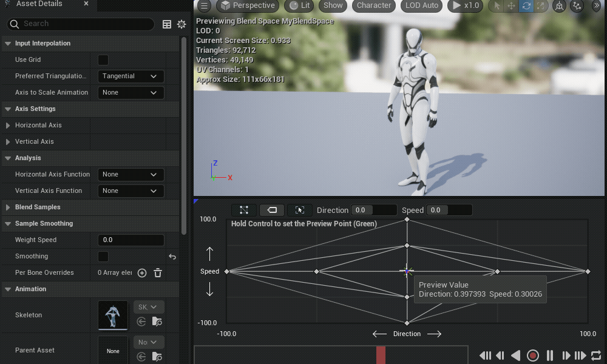Toggle sample labels button in graph toolbar

pyautogui.click(x=272, y=210)
